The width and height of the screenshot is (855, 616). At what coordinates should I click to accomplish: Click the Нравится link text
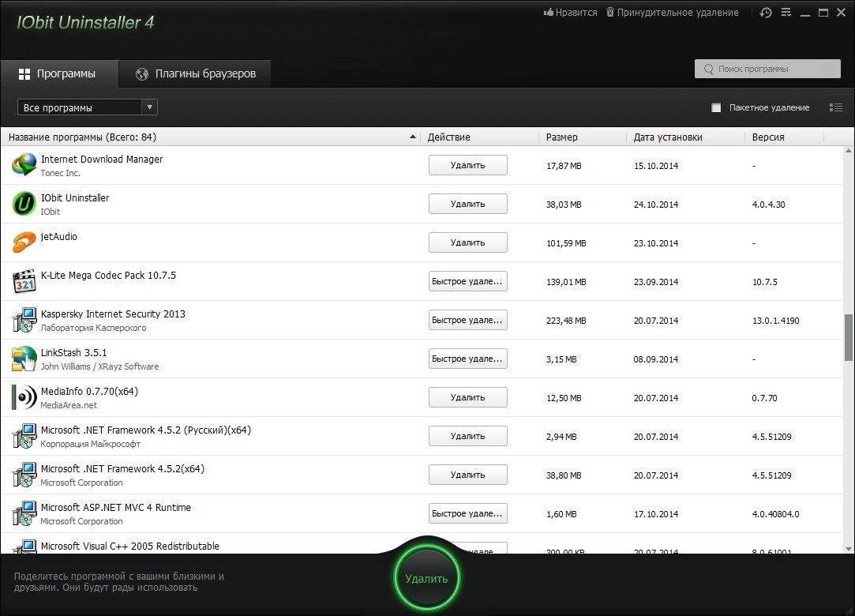click(x=576, y=13)
